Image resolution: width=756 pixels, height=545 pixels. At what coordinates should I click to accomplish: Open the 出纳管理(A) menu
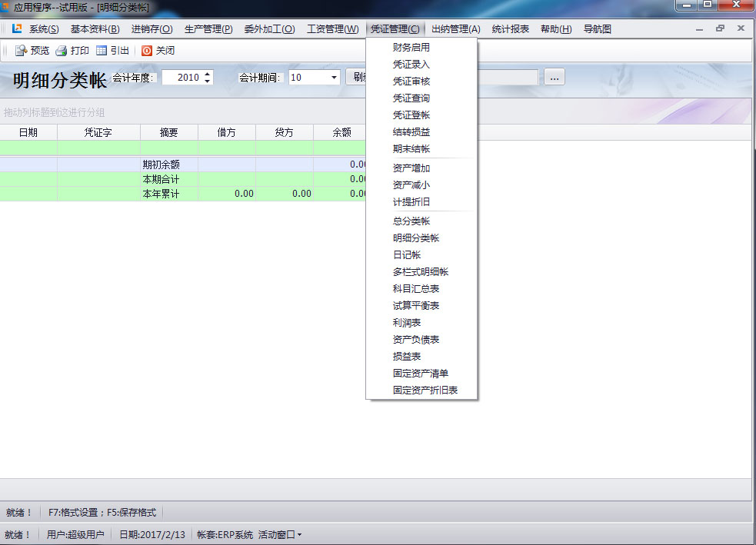455,29
